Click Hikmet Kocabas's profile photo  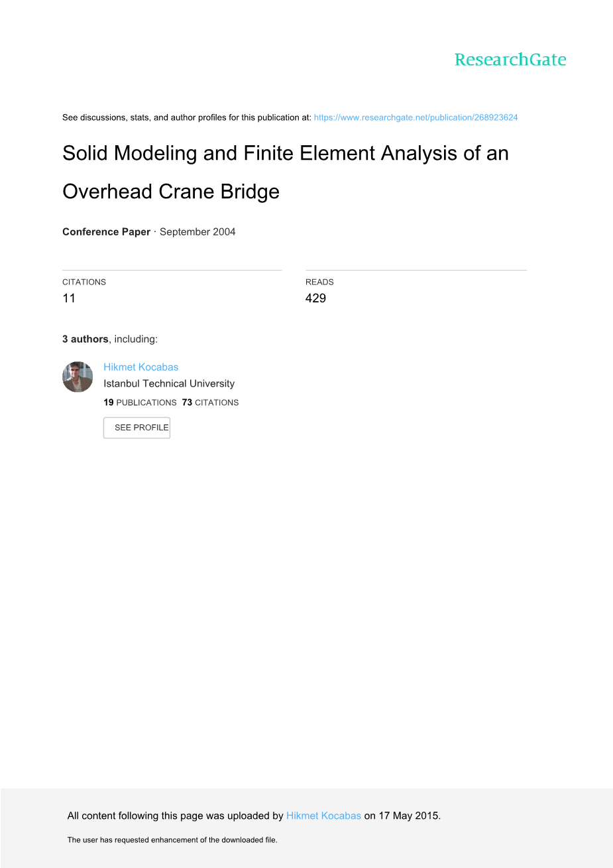tap(78, 377)
